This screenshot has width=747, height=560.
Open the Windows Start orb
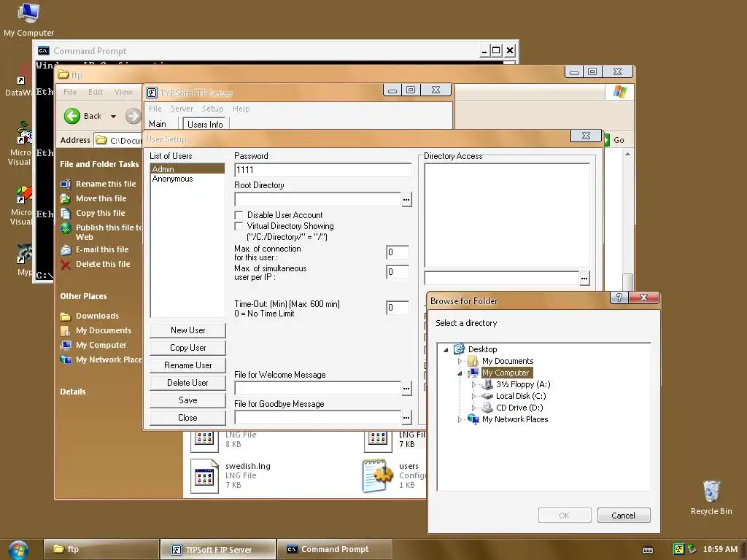click(18, 550)
